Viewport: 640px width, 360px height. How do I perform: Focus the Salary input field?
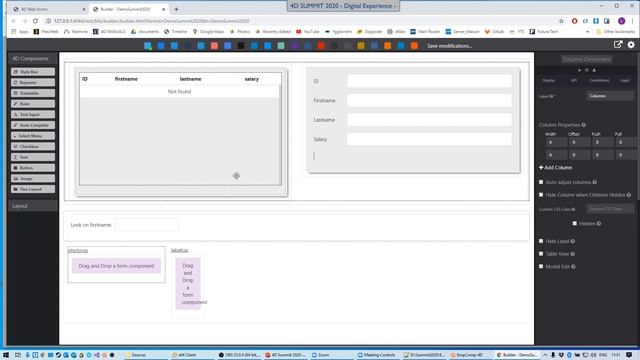pyautogui.click(x=429, y=139)
